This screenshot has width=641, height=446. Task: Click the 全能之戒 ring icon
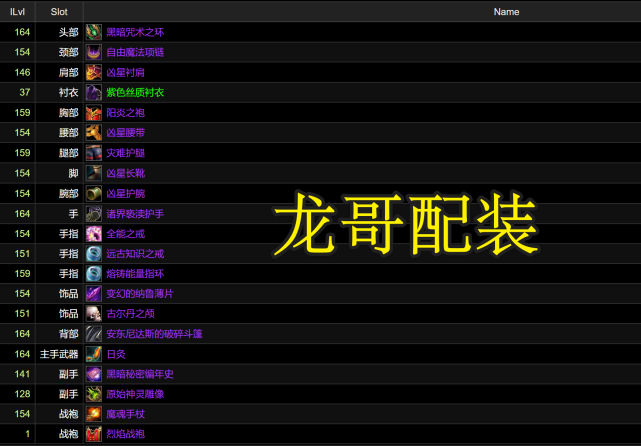point(93,233)
